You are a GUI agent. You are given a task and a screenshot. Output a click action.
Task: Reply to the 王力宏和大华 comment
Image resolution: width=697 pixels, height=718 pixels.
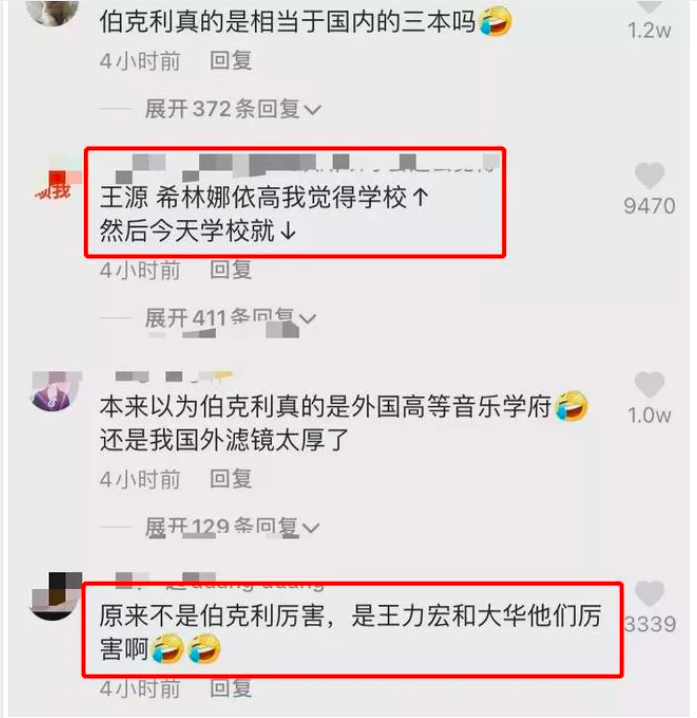click(231, 688)
